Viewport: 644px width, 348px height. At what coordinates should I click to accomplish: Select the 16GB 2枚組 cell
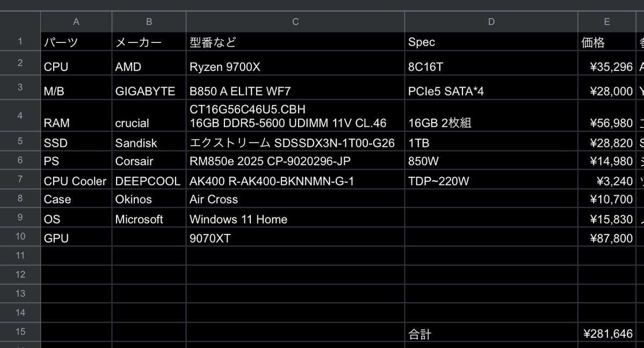491,116
